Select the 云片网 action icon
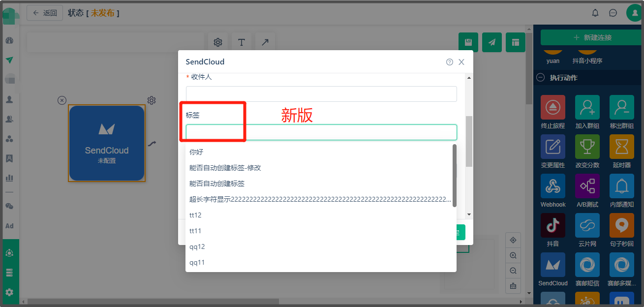644x307 pixels. [587, 225]
